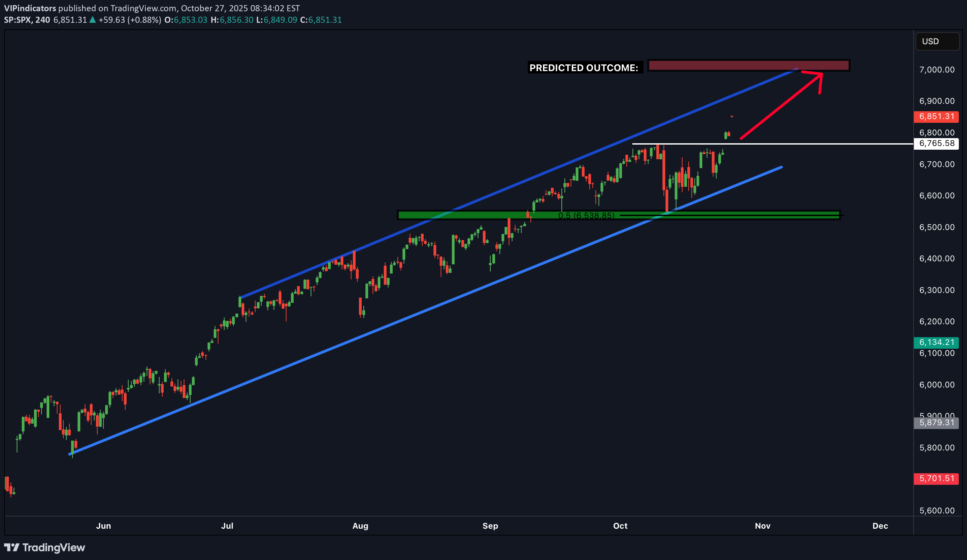
Task: Click the TradingView logo icon
Action: pyautogui.click(x=12, y=547)
